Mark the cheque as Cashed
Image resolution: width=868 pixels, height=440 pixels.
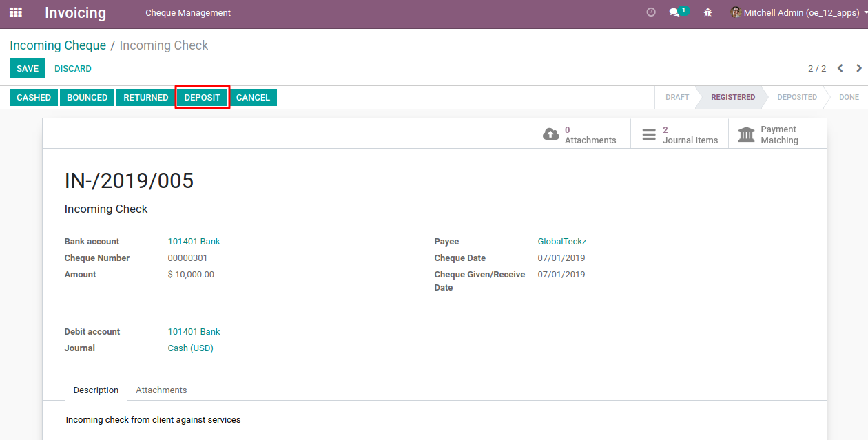pos(34,98)
